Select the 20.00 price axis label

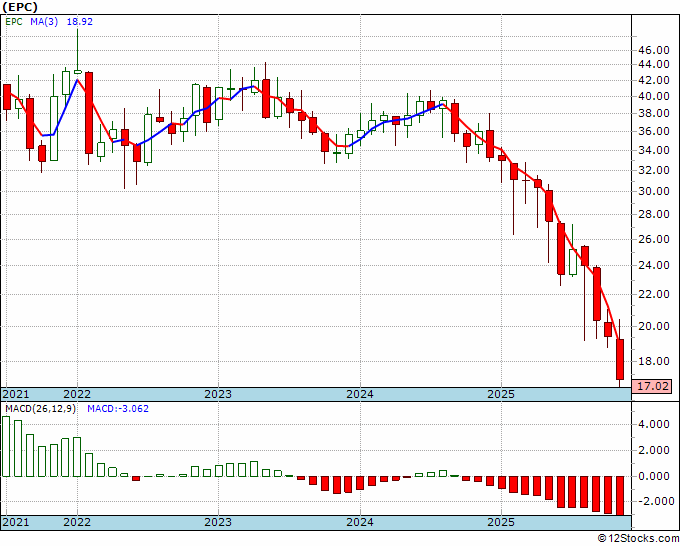(x=654, y=326)
